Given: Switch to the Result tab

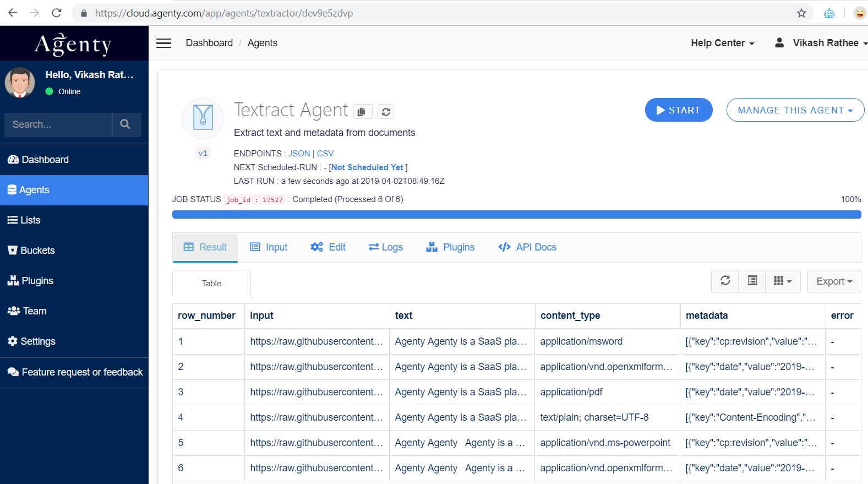Looking at the screenshot, I should pyautogui.click(x=205, y=247).
